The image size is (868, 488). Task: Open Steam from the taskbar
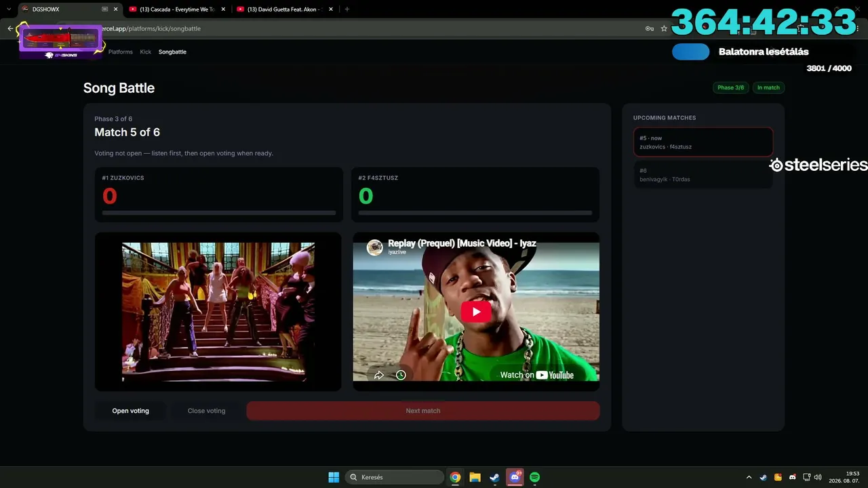pos(495,477)
